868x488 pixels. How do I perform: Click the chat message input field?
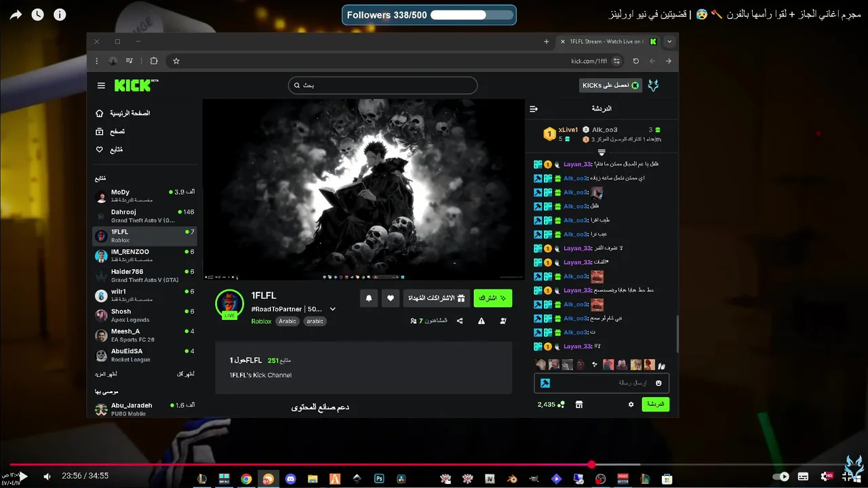(601, 383)
